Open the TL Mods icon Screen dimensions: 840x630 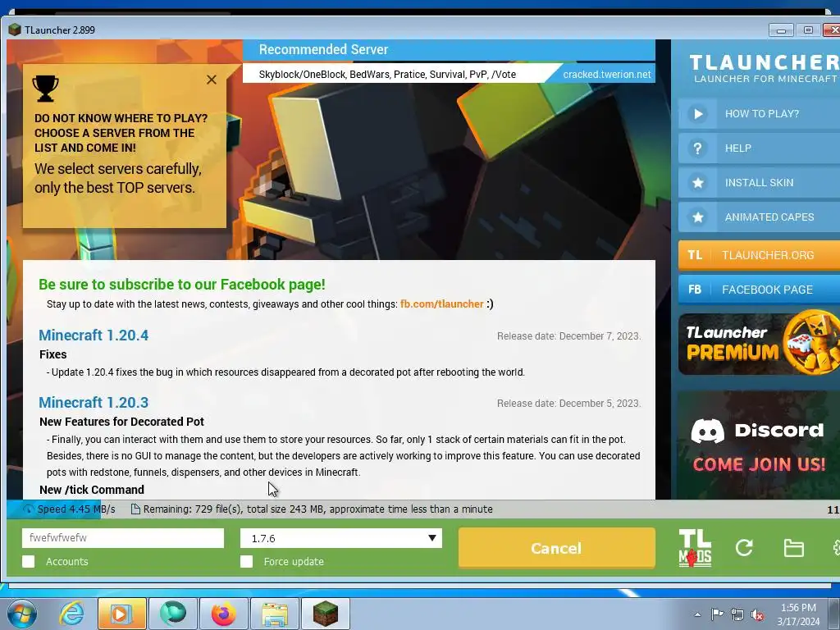pos(695,548)
